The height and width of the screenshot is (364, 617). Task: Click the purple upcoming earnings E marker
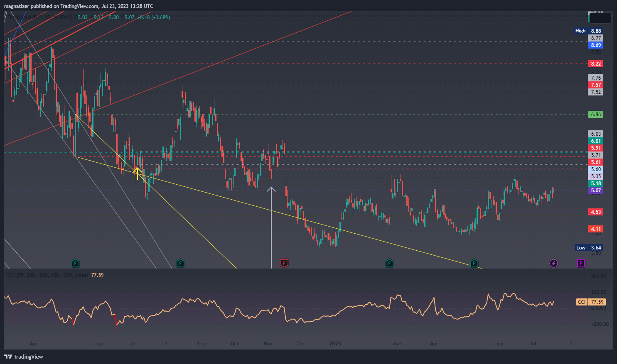(581, 263)
